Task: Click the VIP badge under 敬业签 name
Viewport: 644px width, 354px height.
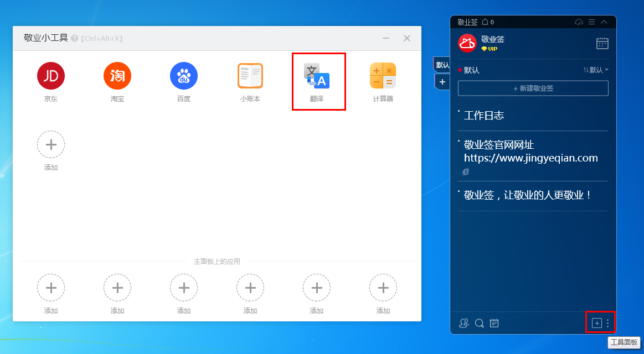Action: pos(489,49)
